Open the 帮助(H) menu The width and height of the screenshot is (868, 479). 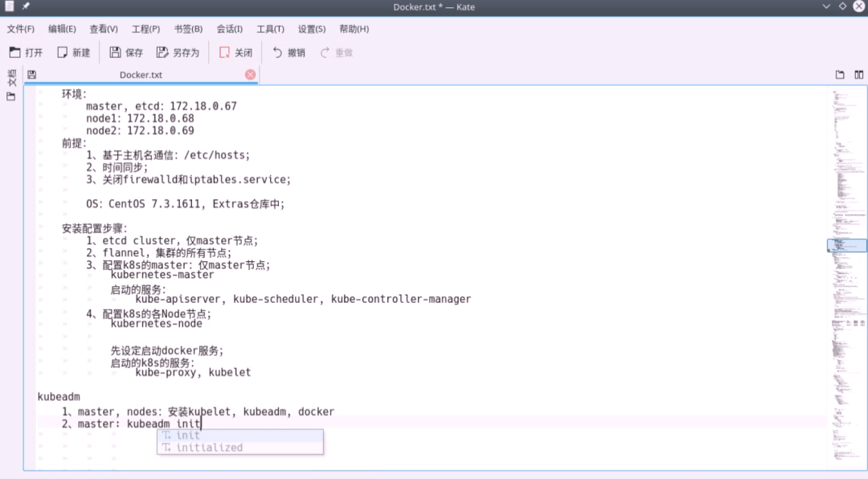tap(354, 29)
